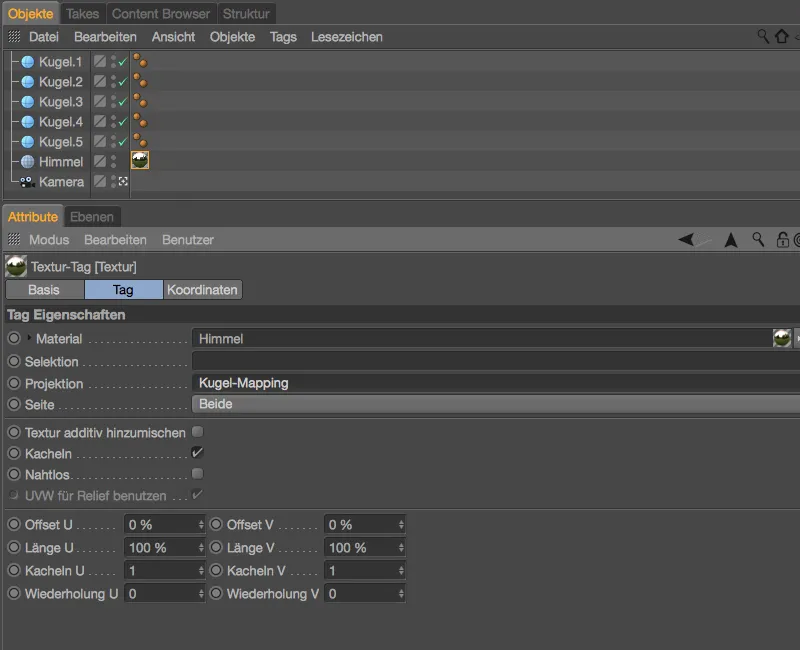Click the Kugel.2 sphere object icon
Viewport: 800px width, 650px height.
click(28, 82)
